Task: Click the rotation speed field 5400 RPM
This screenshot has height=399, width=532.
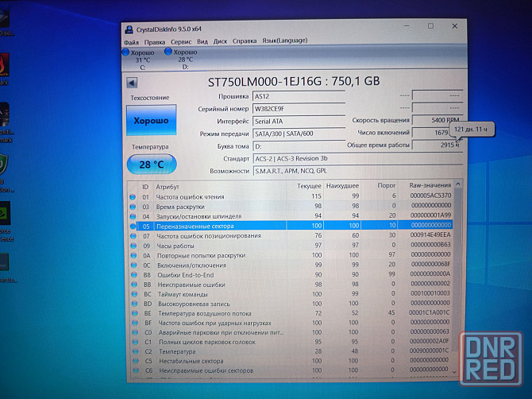Action: tap(437, 120)
